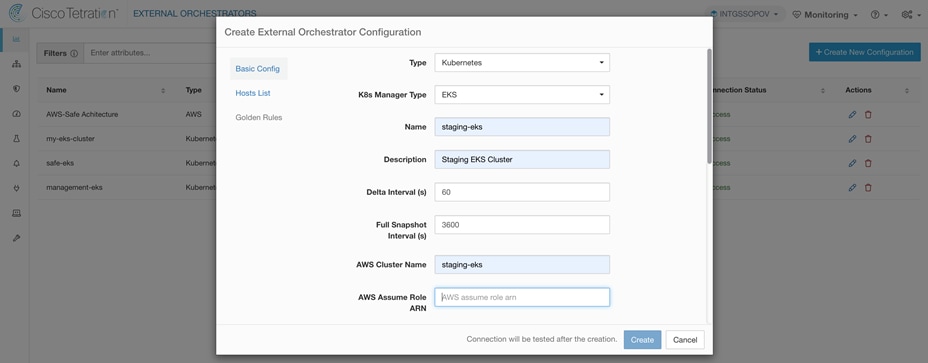The width and height of the screenshot is (928, 363).
Task: Click the Cisco Tetration logo
Action: [63, 14]
